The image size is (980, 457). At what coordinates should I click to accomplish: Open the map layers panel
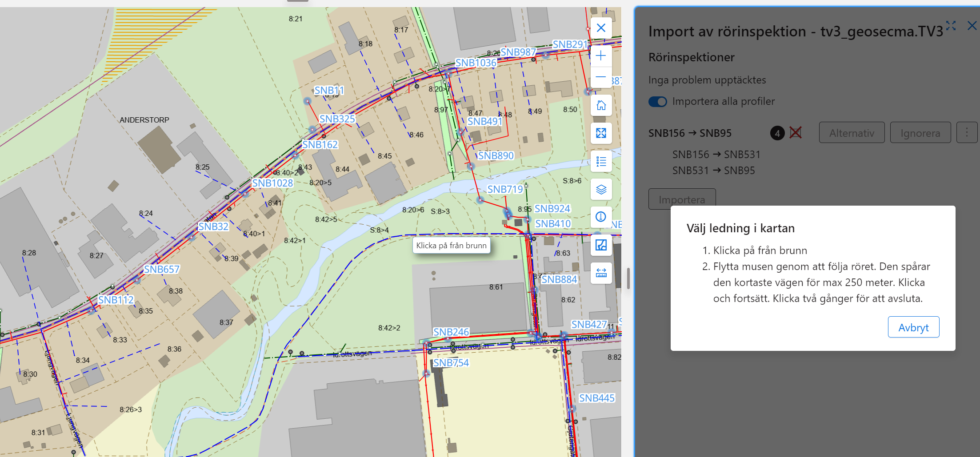point(601,190)
